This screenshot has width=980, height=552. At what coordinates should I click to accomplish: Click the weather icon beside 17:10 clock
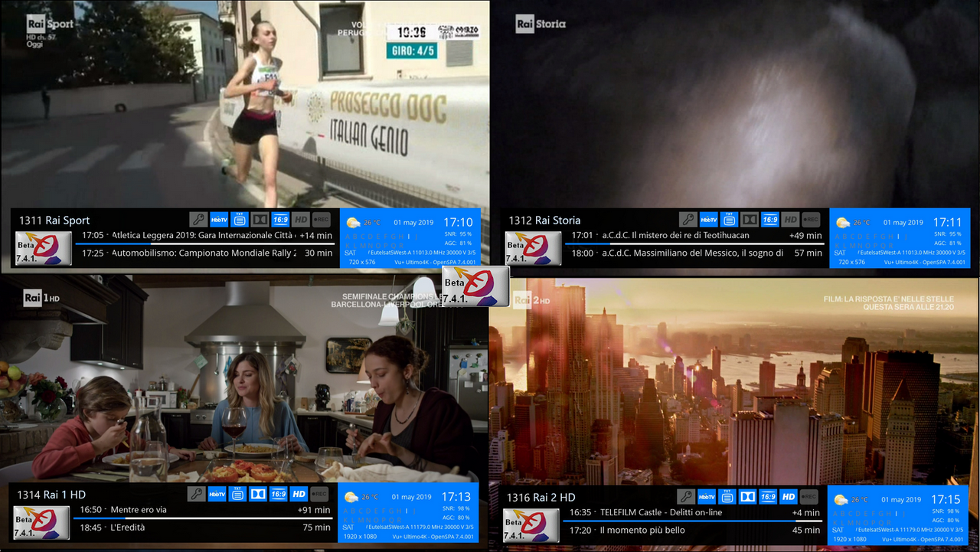[353, 223]
